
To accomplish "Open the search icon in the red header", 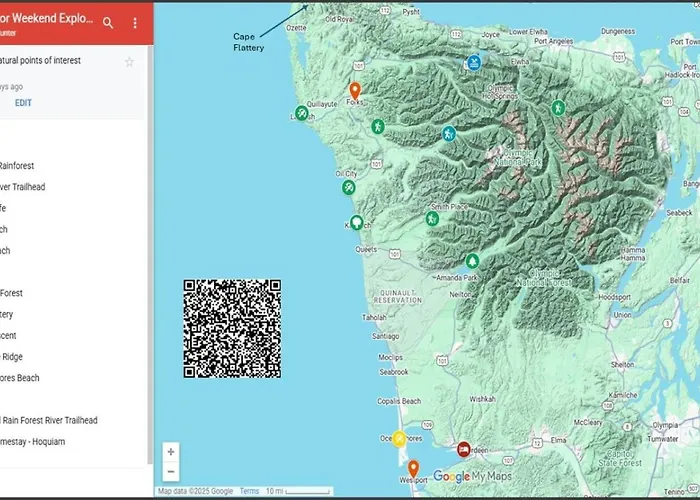I will [108, 23].
